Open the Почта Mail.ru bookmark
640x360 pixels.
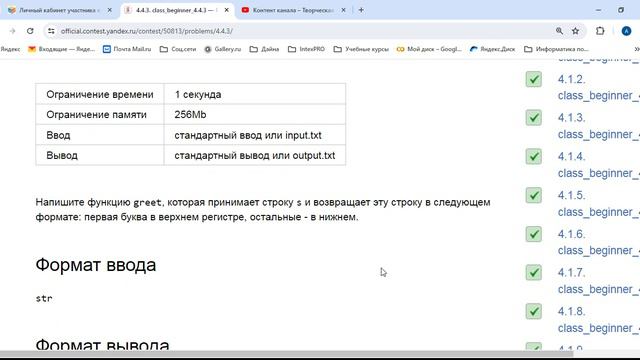127,49
